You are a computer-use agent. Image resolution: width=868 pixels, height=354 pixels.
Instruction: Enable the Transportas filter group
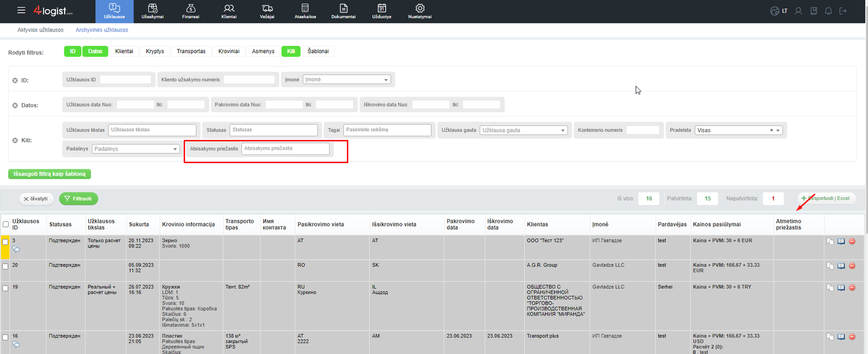[x=191, y=51]
